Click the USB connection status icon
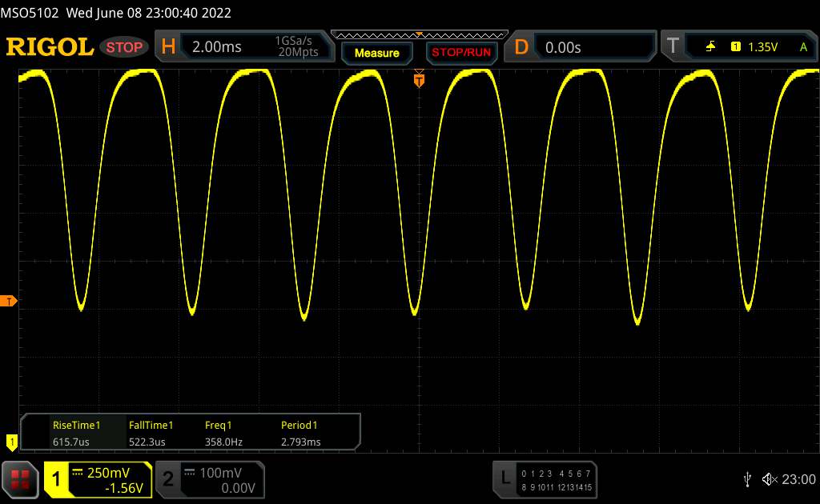The height and width of the screenshot is (504, 820). [x=747, y=478]
